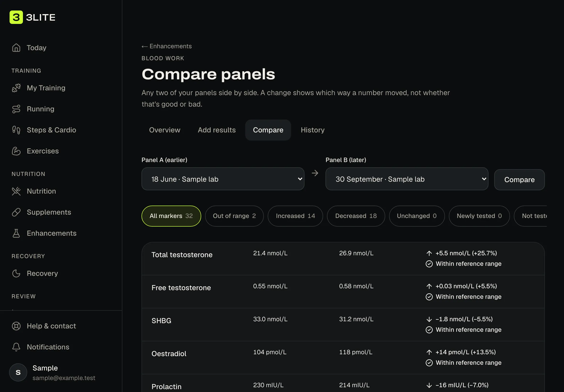Viewport: 564px width, 392px height.
Task: Filter by Increased markers
Action: 295,216
